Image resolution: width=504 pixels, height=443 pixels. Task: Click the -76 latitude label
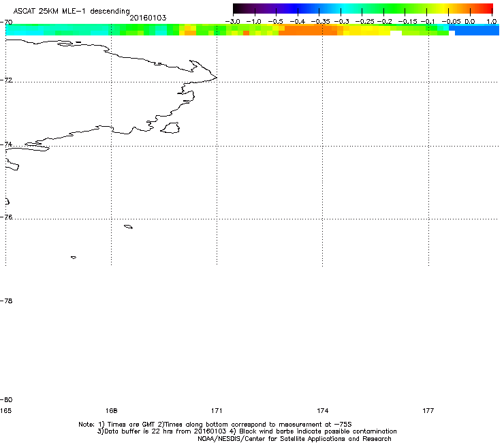click(6, 217)
